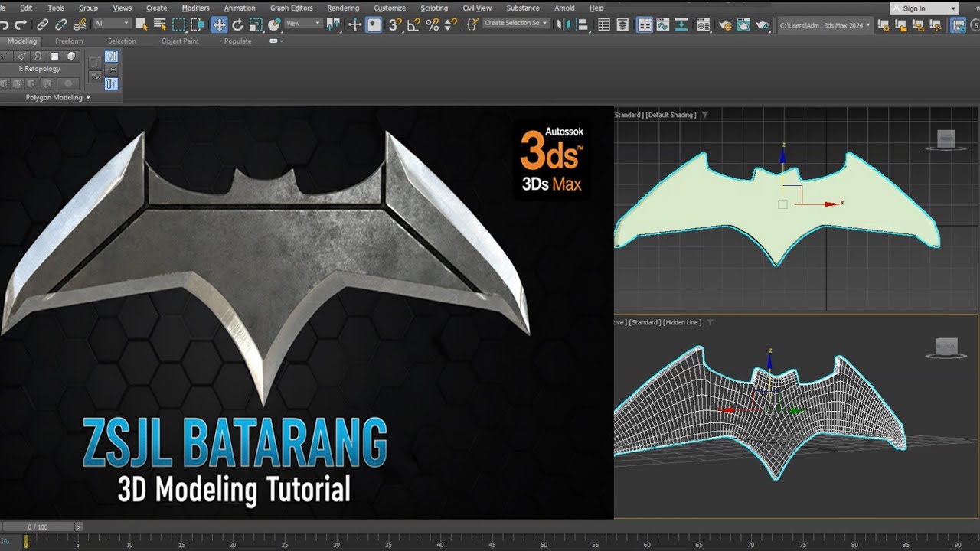Click the Edit Named Selection Sets icon
The image size is (980, 551).
click(472, 24)
